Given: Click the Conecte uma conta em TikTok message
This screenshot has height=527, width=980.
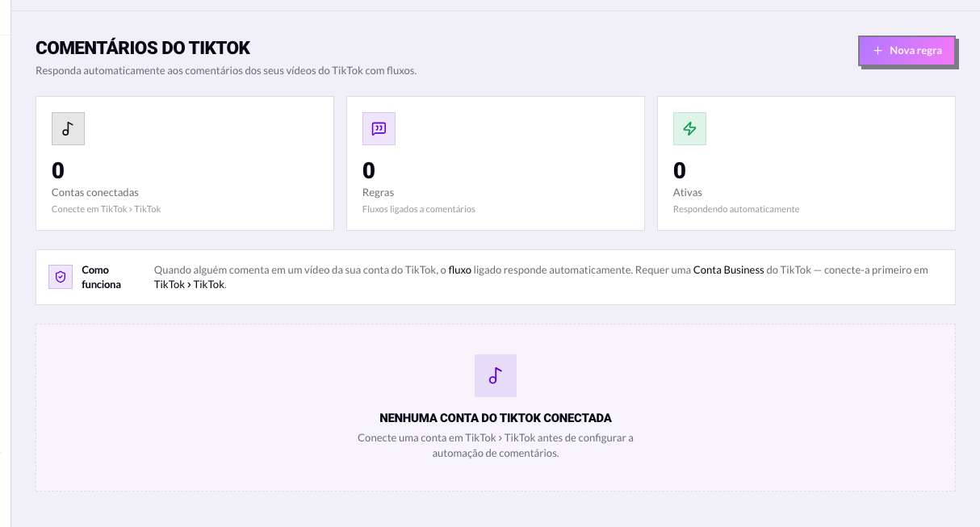Looking at the screenshot, I should click(496, 445).
